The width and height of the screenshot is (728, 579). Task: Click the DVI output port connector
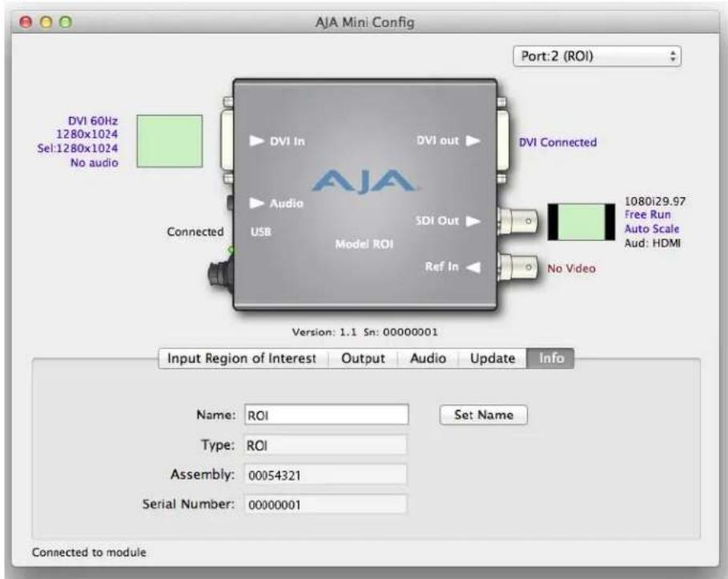coord(502,141)
